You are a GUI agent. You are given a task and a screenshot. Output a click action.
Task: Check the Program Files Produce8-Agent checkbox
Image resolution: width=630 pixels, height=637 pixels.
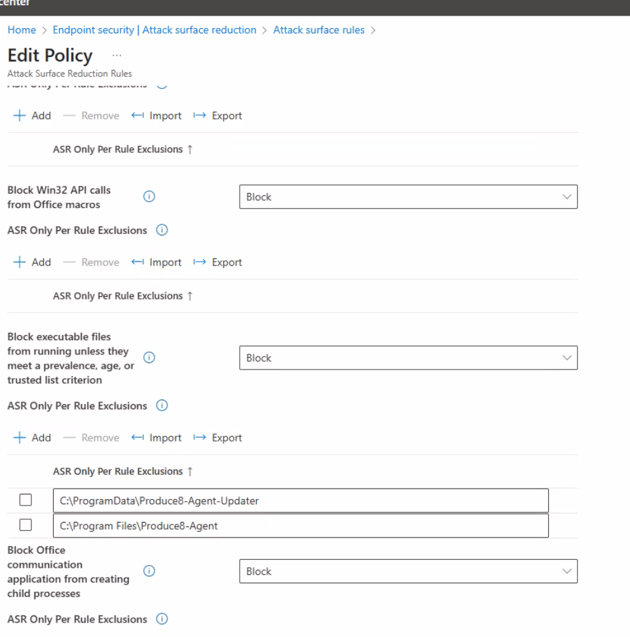pos(26,525)
